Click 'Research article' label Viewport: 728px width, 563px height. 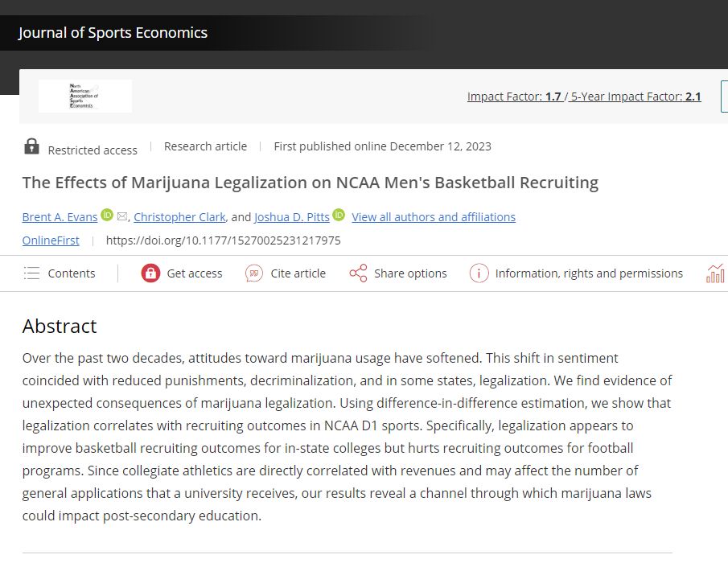[205, 146]
